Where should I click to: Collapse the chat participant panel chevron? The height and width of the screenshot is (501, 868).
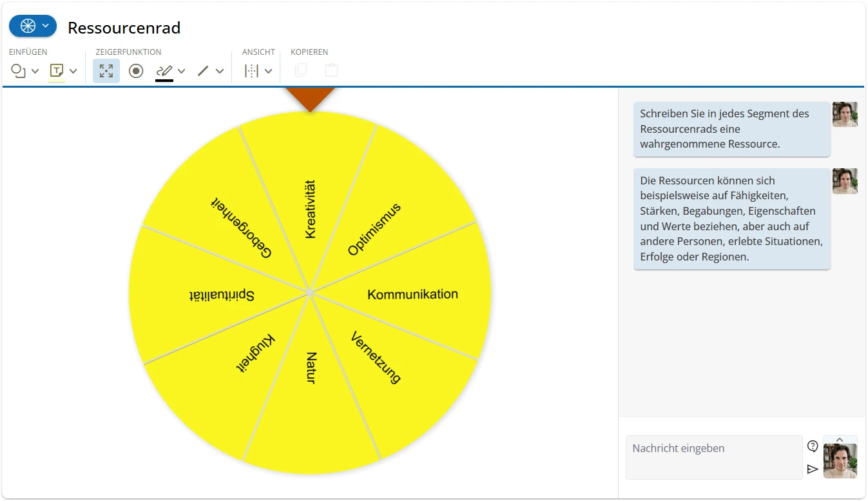(x=840, y=438)
